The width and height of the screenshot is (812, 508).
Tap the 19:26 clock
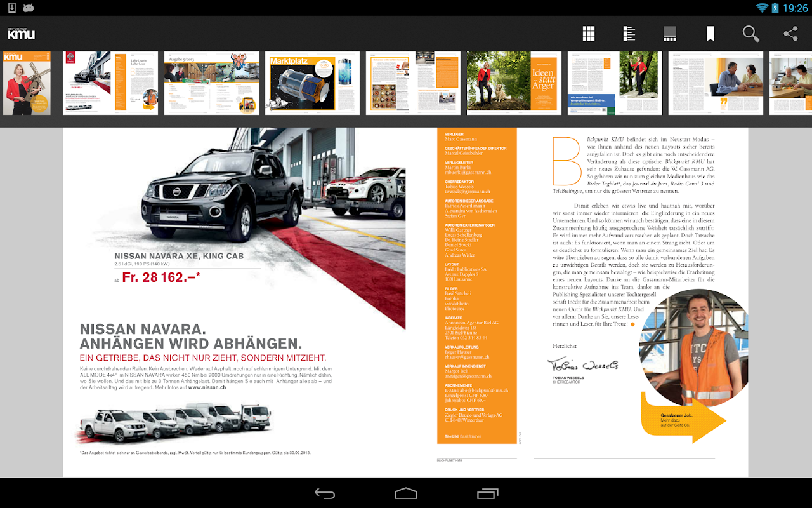[x=796, y=8]
